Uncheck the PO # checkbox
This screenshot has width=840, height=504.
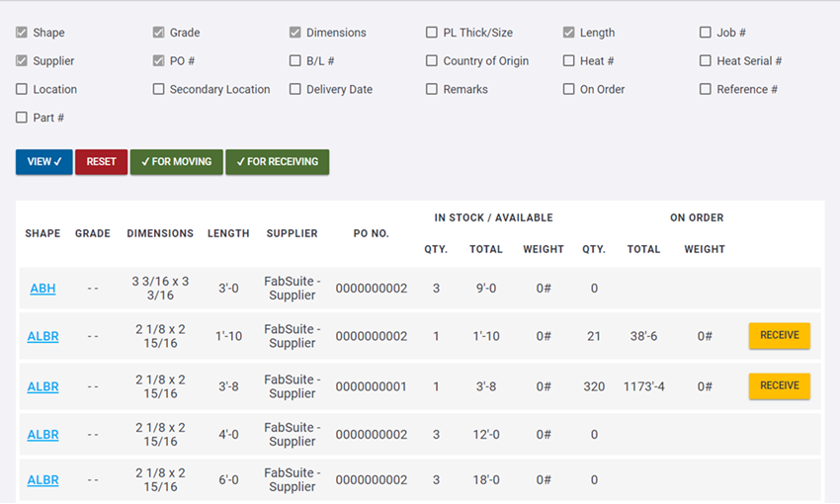click(x=159, y=61)
